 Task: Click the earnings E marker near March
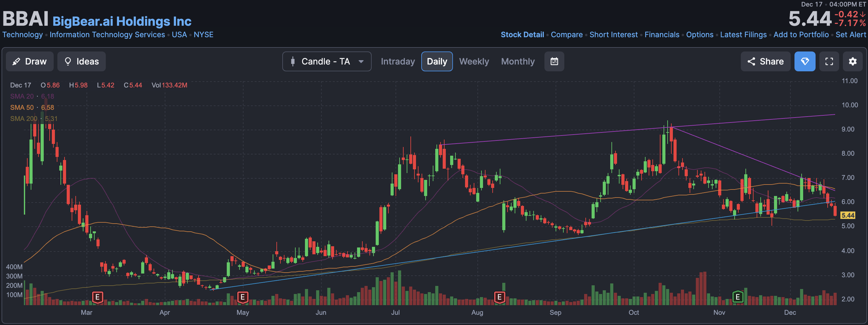point(97,297)
